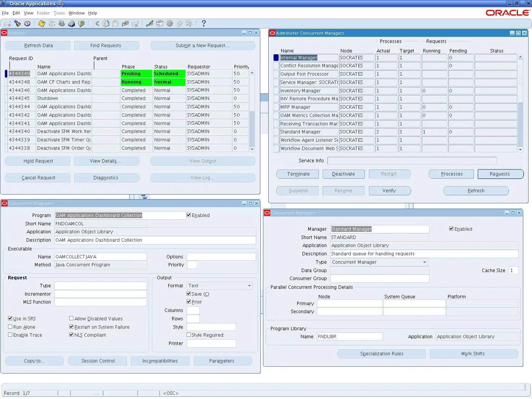The image size is (532, 399).
Task: Click the Print toolbar icon
Action: tap(71, 24)
